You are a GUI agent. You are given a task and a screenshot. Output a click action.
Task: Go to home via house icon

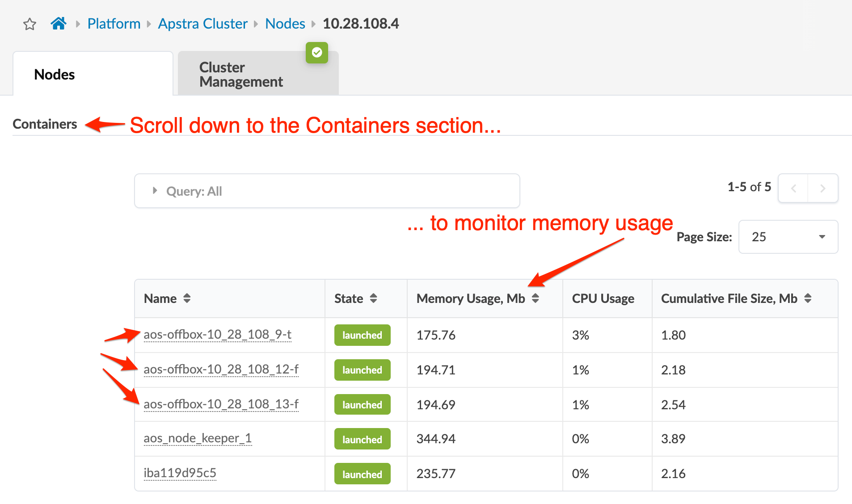click(x=59, y=23)
